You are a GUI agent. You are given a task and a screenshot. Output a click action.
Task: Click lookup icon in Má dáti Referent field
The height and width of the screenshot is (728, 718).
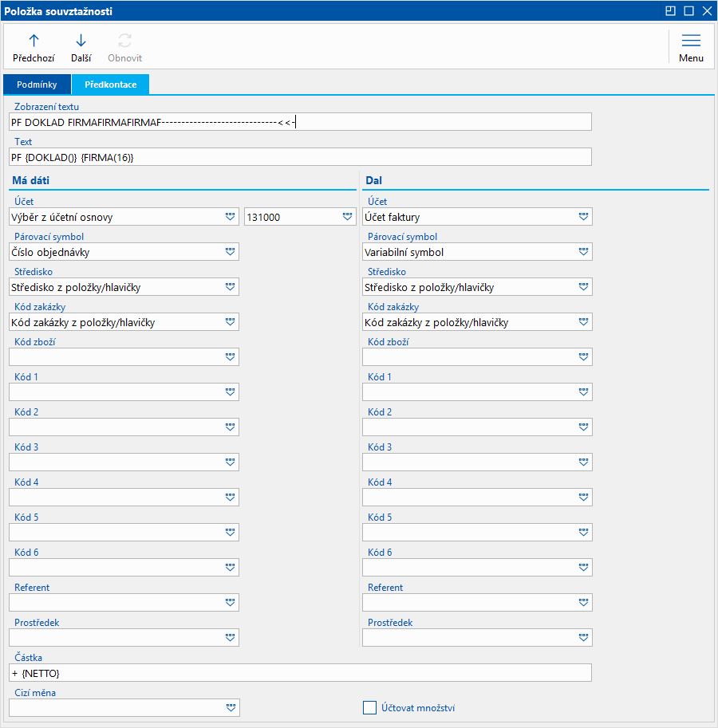[231, 603]
